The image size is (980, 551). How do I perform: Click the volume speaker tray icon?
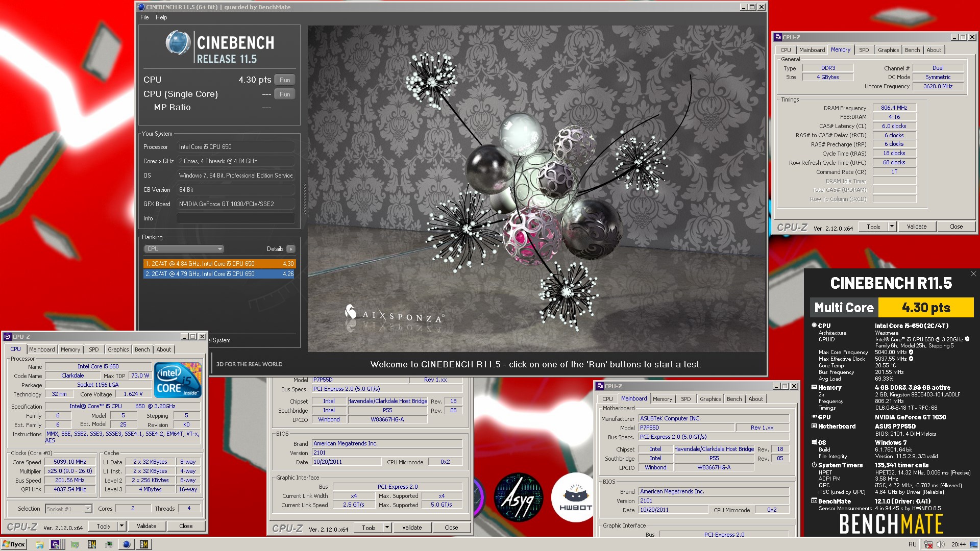pos(940,544)
